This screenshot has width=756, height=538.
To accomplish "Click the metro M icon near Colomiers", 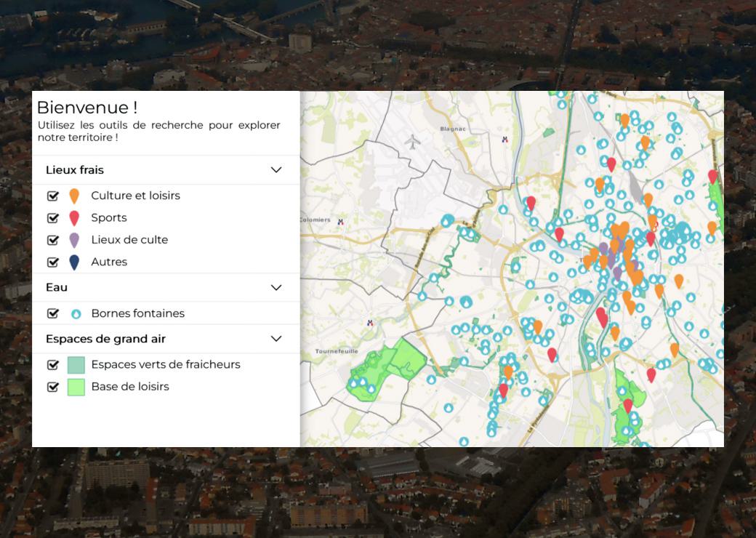I will click(341, 222).
